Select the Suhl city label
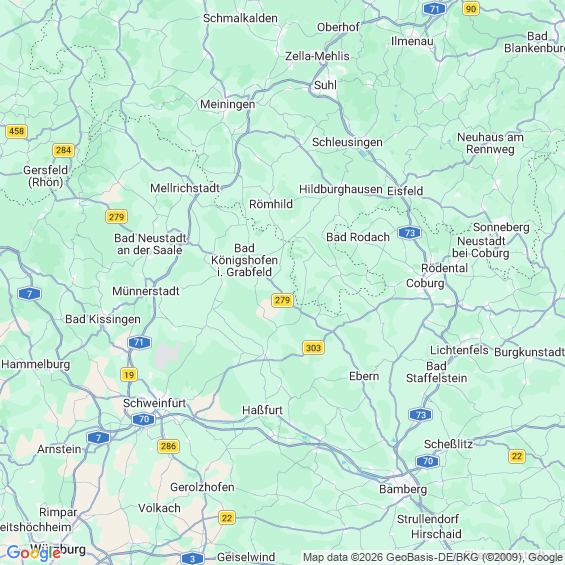This screenshot has height=565, width=565. point(325,85)
